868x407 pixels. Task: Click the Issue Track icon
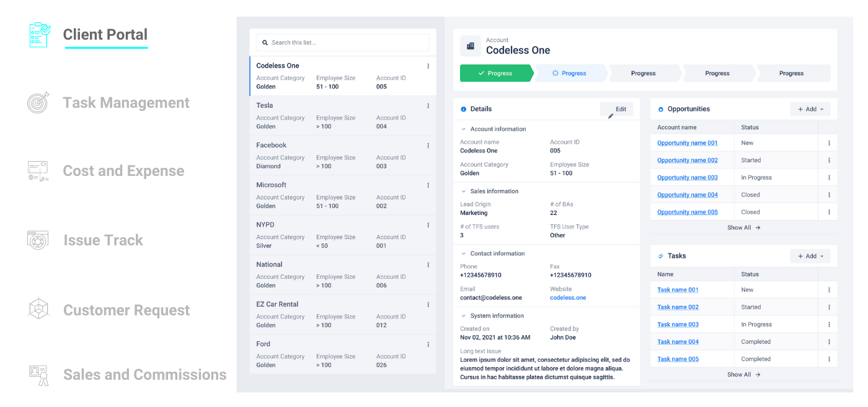38,240
